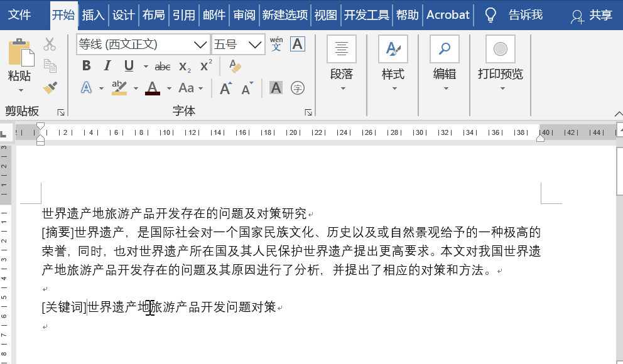Image resolution: width=623 pixels, height=364 pixels.
Task: Switch to the Layout (布局) tab
Action: pyautogui.click(x=153, y=14)
